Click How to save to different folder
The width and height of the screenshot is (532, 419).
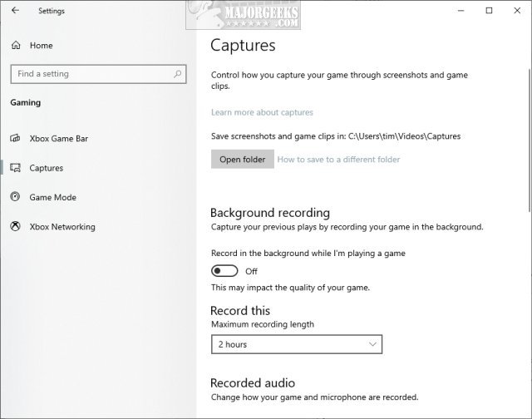point(338,159)
